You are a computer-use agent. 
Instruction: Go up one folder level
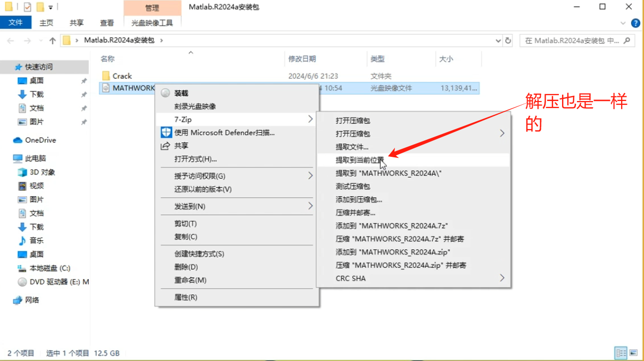[52, 40]
